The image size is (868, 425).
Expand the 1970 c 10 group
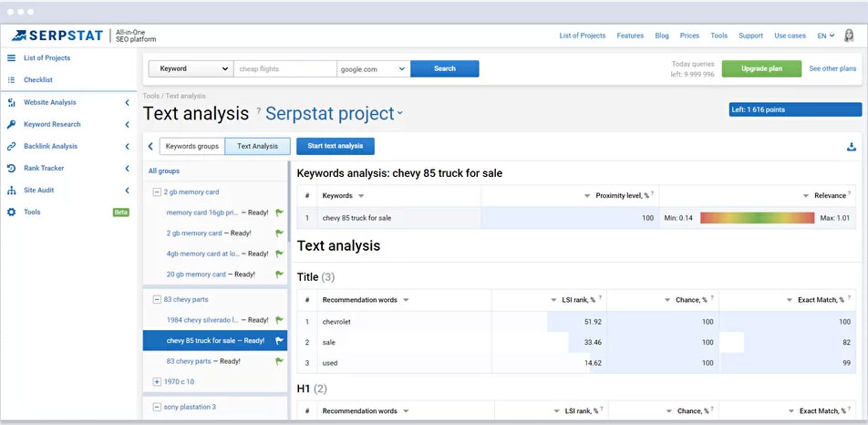(157, 381)
